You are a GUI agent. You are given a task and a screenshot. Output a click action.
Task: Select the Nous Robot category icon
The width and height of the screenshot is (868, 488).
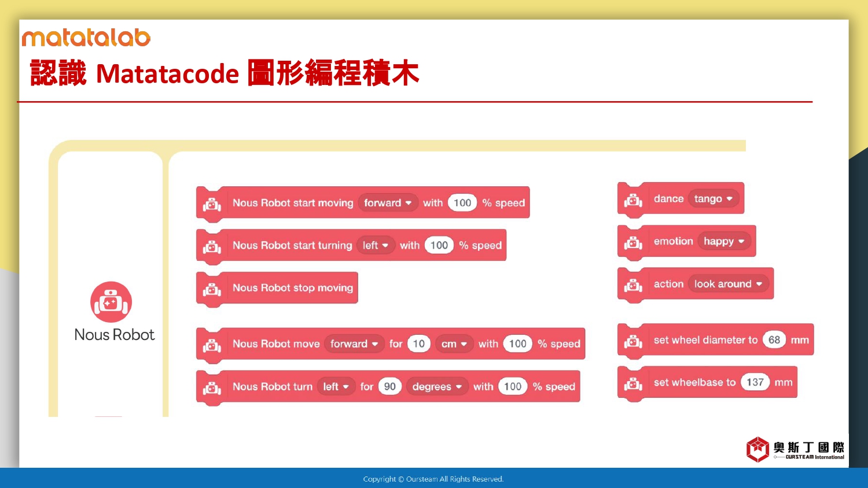111,302
